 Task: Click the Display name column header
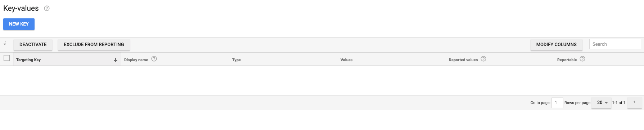[x=136, y=60]
